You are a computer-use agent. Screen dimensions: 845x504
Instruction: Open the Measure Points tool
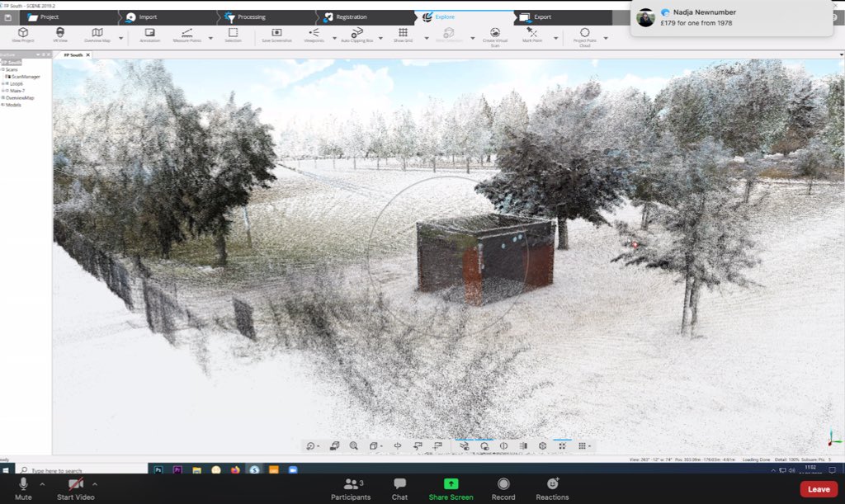tap(189, 33)
